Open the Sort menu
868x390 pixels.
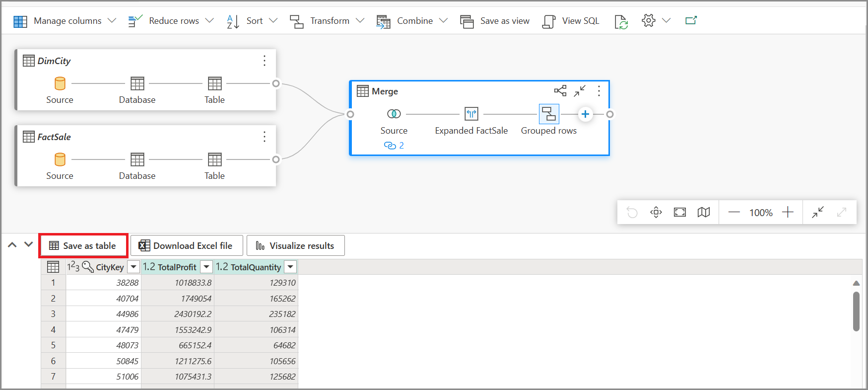[x=252, y=21]
